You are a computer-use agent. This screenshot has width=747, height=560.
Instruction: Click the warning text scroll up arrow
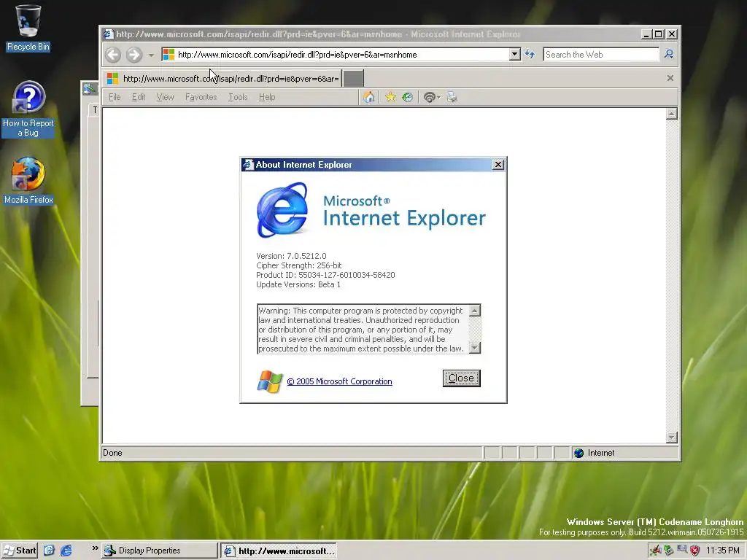coord(474,311)
